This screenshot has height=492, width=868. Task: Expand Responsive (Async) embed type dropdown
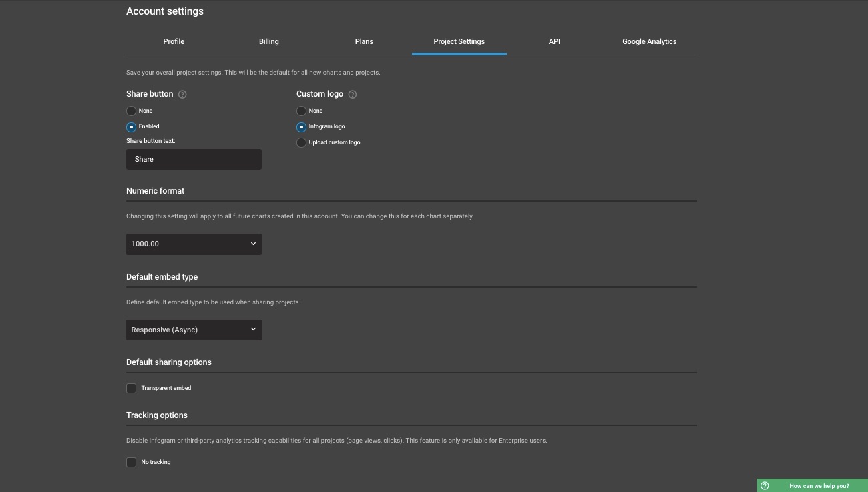194,330
